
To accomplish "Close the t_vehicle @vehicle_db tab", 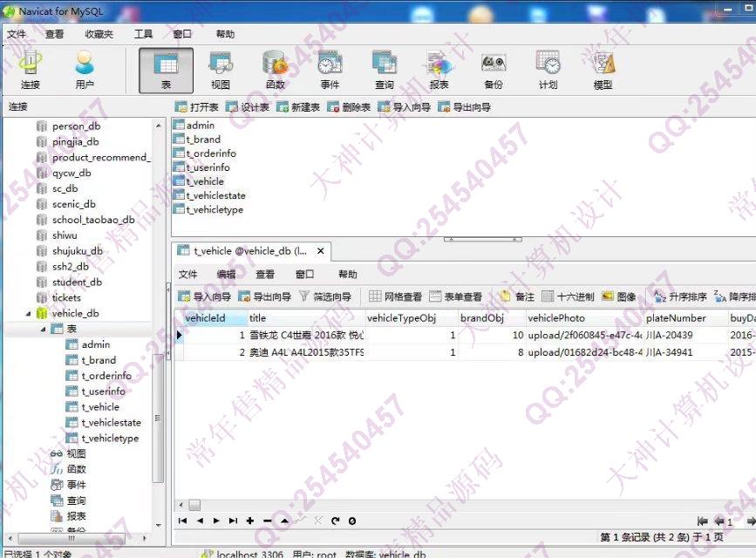I will (x=321, y=251).
